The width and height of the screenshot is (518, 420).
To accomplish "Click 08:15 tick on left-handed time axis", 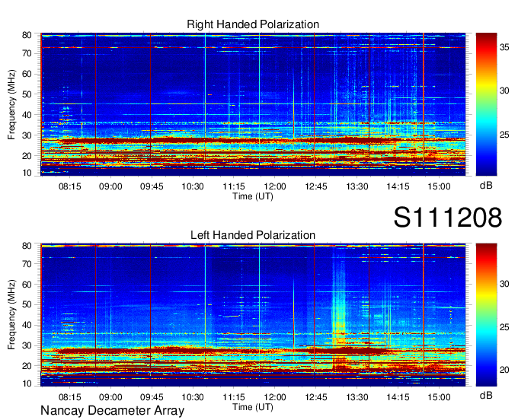I will pyautogui.click(x=70, y=397).
